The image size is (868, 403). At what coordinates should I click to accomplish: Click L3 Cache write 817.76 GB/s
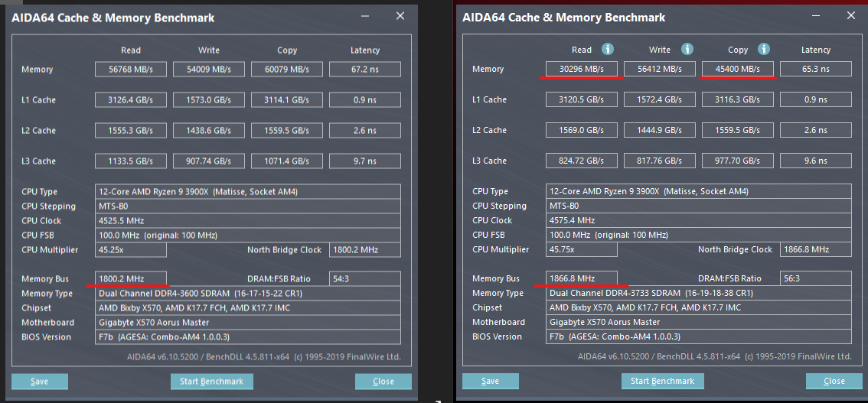(x=659, y=161)
